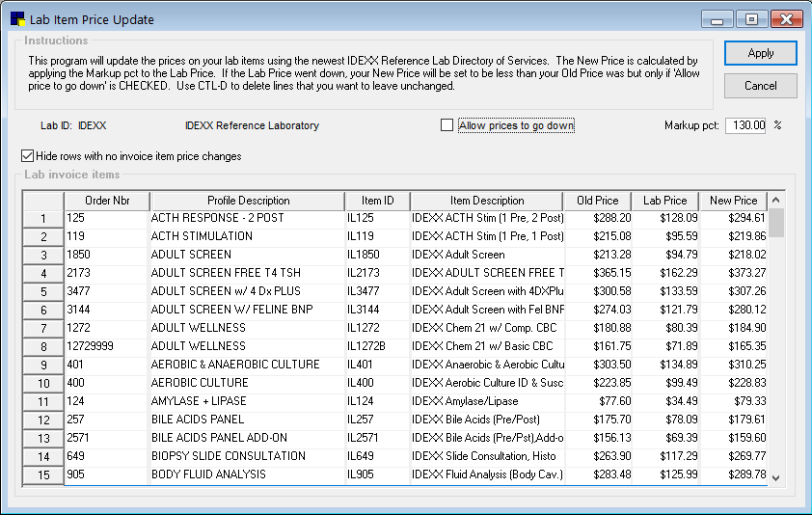Select row header 12
Image resolution: width=812 pixels, height=515 pixels.
pos(43,420)
